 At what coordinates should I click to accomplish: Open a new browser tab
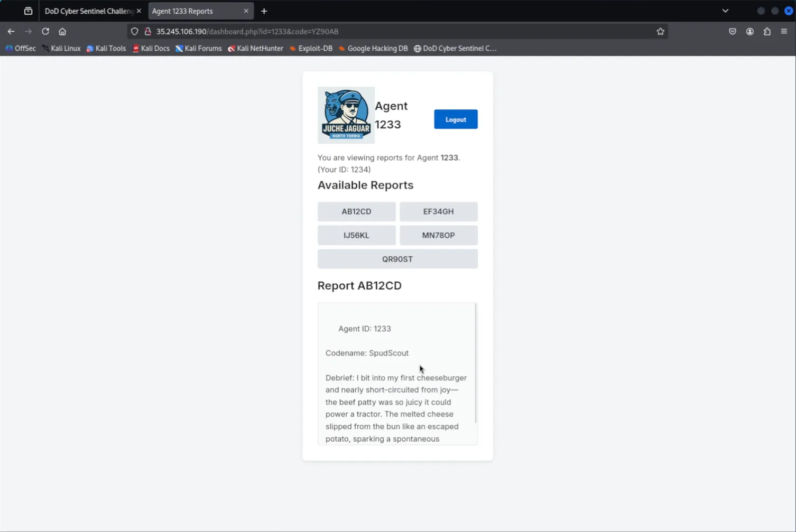coord(264,11)
